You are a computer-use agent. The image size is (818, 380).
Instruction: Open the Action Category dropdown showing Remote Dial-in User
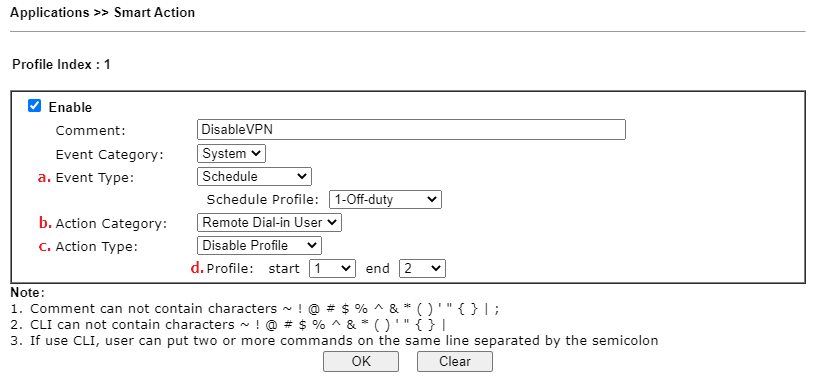pos(269,222)
